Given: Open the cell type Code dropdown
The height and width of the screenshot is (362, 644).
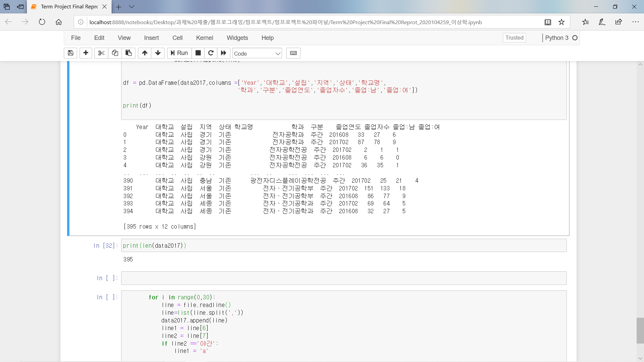Looking at the screenshot, I should (257, 53).
